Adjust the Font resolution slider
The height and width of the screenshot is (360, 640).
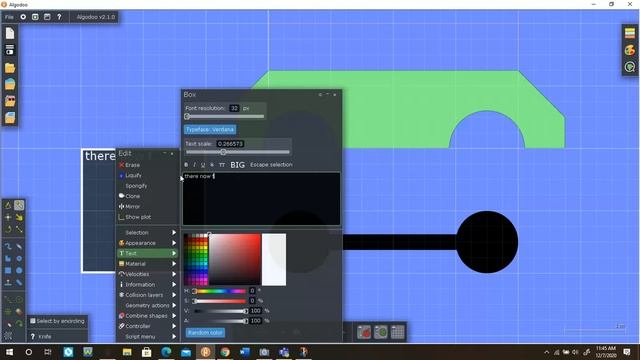pos(224,116)
